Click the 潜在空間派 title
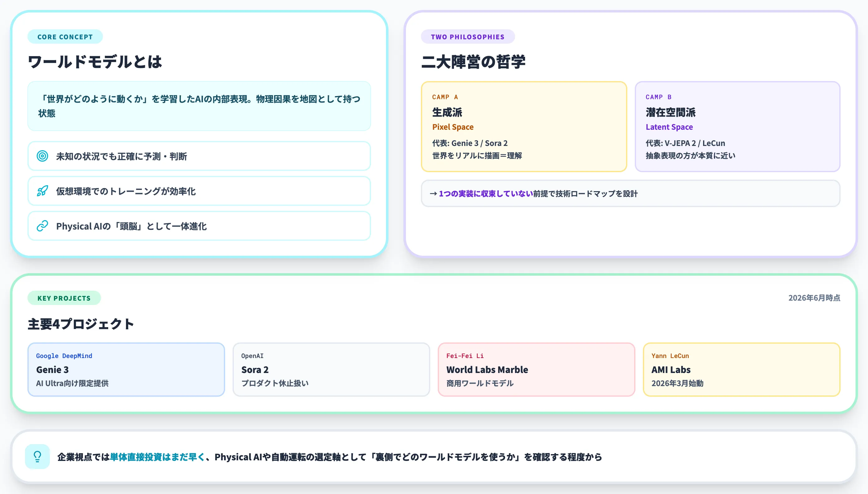 [671, 112]
